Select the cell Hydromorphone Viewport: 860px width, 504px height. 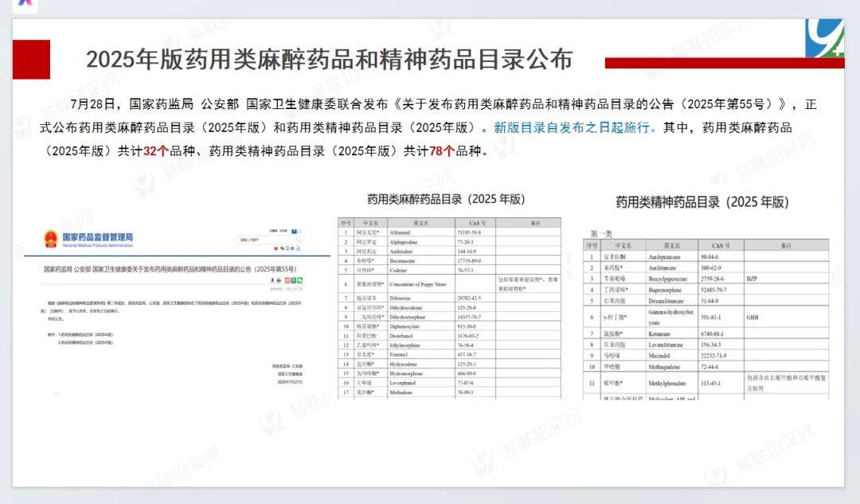coord(421,373)
